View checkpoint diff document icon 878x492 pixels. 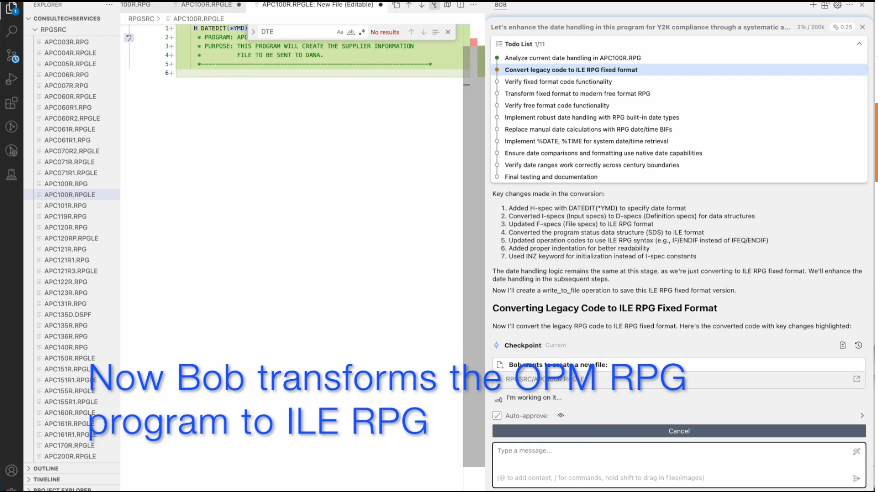843,345
